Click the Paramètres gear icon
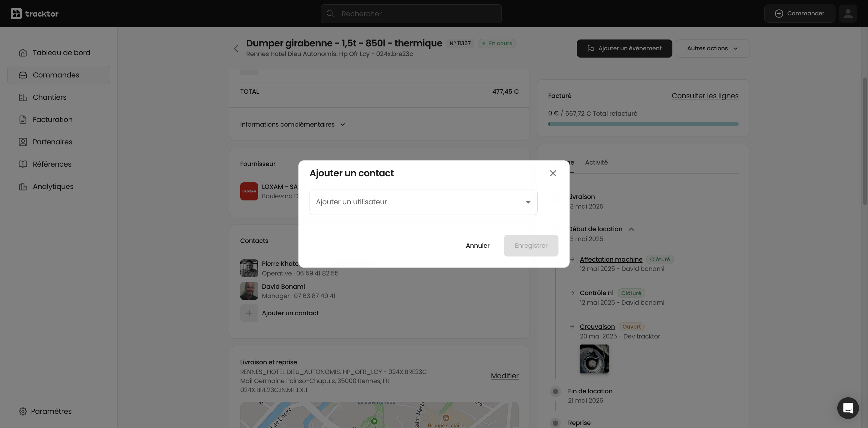 pyautogui.click(x=23, y=411)
